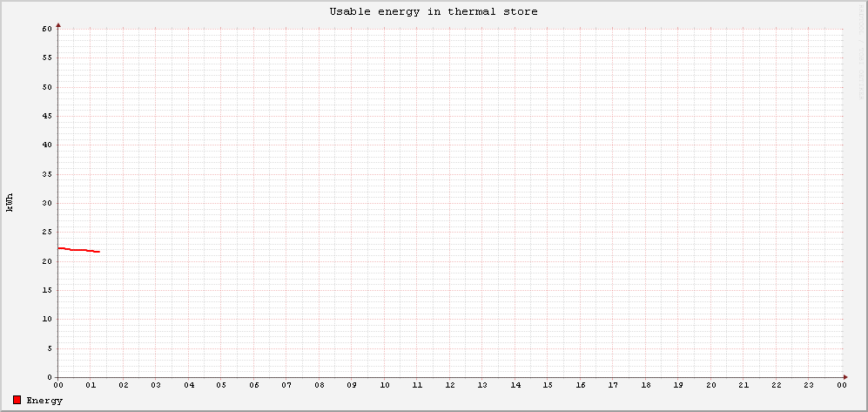Click the 60 value on the y-axis

[47, 29]
